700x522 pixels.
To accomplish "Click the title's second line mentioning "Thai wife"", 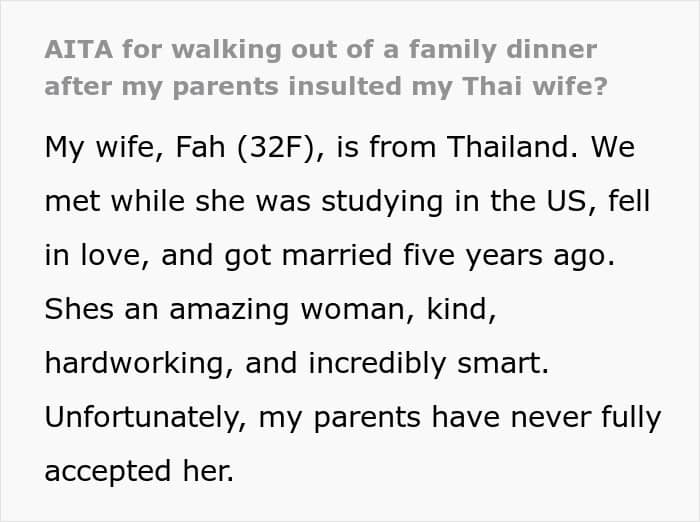I will click(x=325, y=86).
